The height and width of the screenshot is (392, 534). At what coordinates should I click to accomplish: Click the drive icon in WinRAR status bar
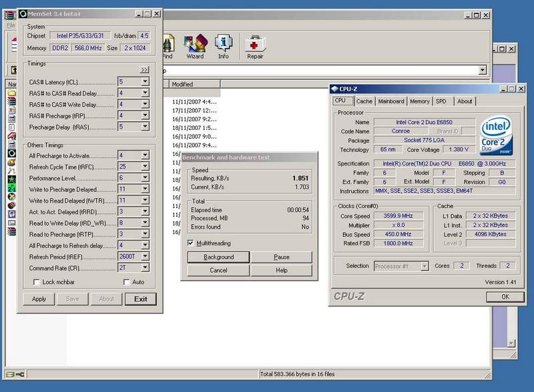pyautogui.click(x=10, y=374)
